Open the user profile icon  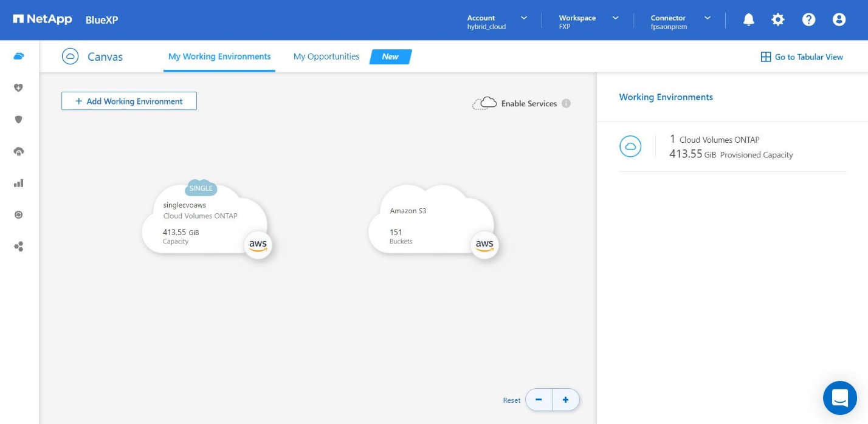[839, 19]
